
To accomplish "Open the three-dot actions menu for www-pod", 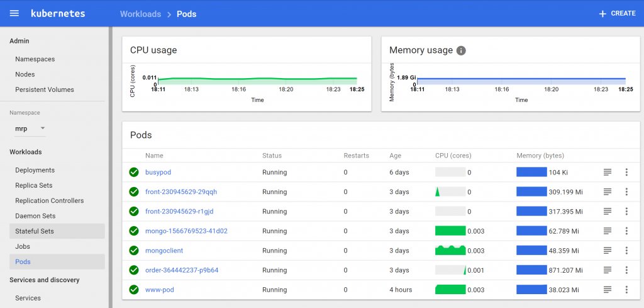I will coord(626,290).
